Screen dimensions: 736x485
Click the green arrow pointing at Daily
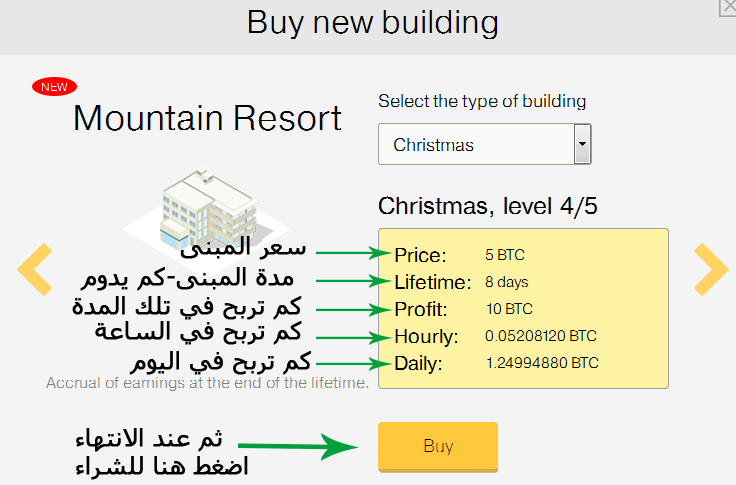(353, 364)
